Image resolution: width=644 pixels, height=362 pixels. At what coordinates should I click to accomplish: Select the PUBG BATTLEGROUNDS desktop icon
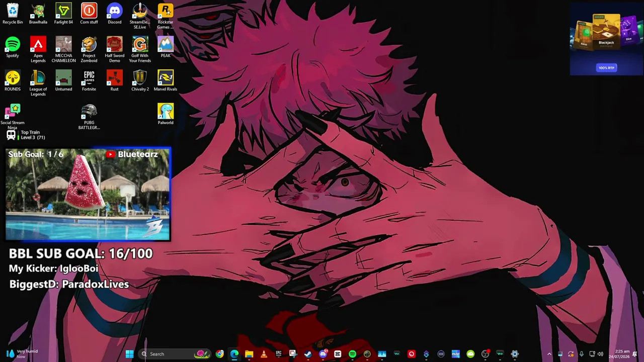pos(89,117)
